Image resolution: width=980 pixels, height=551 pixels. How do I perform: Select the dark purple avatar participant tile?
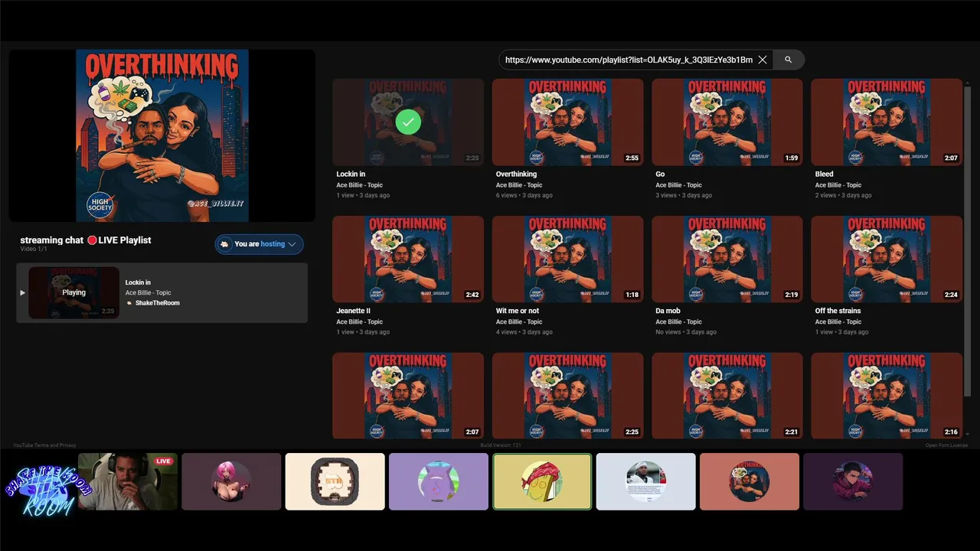(853, 481)
